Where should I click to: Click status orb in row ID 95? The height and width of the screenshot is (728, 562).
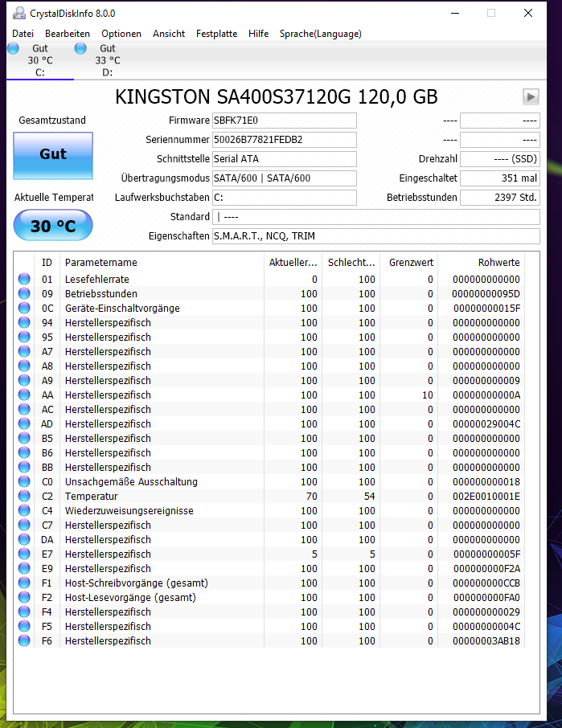coord(24,337)
